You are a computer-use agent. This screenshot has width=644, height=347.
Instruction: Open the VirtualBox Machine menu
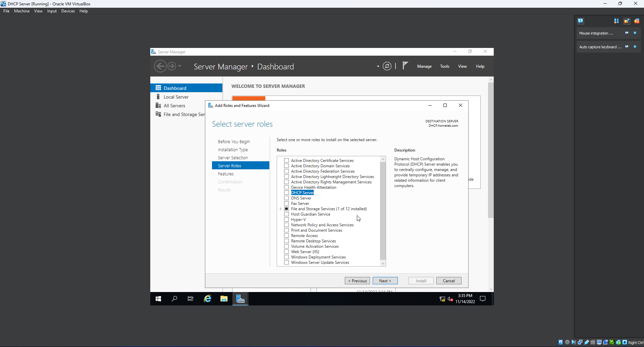coord(22,11)
